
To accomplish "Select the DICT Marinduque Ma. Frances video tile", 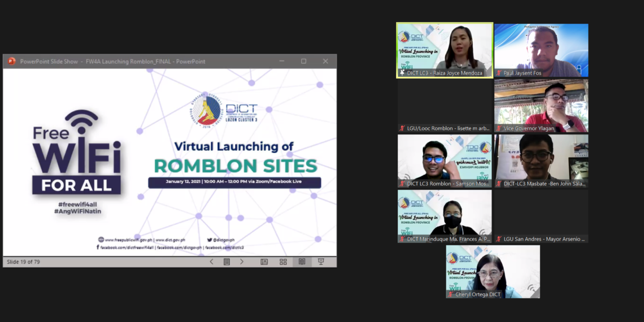I will (445, 216).
